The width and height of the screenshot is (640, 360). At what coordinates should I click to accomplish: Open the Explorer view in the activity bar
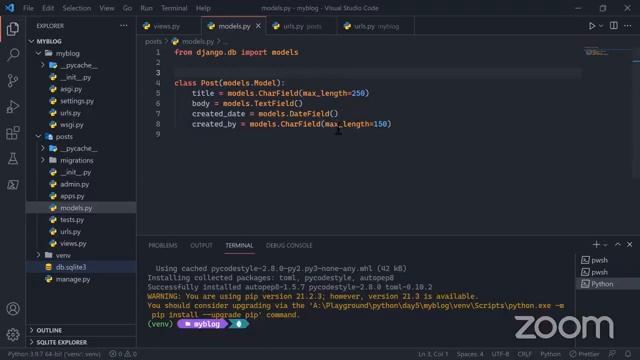click(x=13, y=29)
